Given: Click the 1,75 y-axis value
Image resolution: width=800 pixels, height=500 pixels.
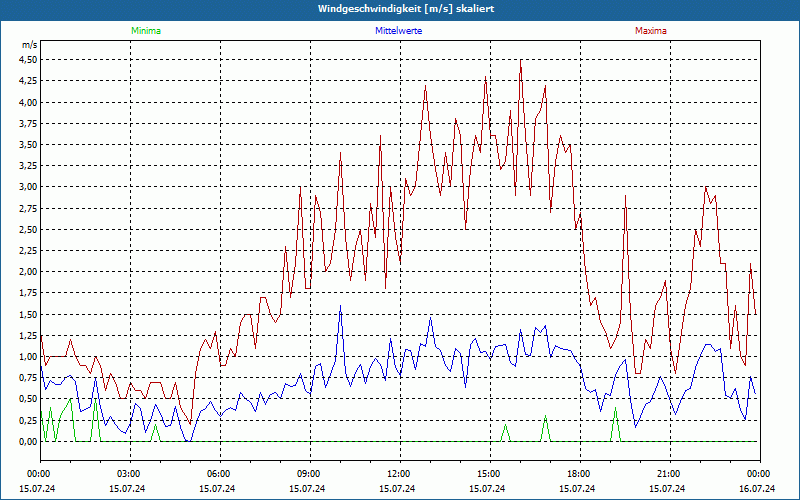Looking at the screenshot, I should [x=28, y=293].
